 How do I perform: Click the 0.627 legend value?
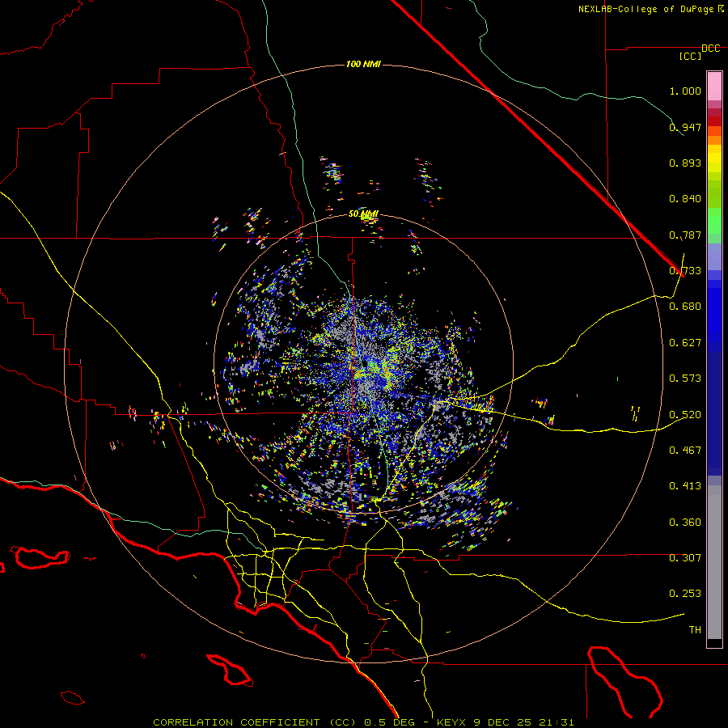pyautogui.click(x=685, y=343)
